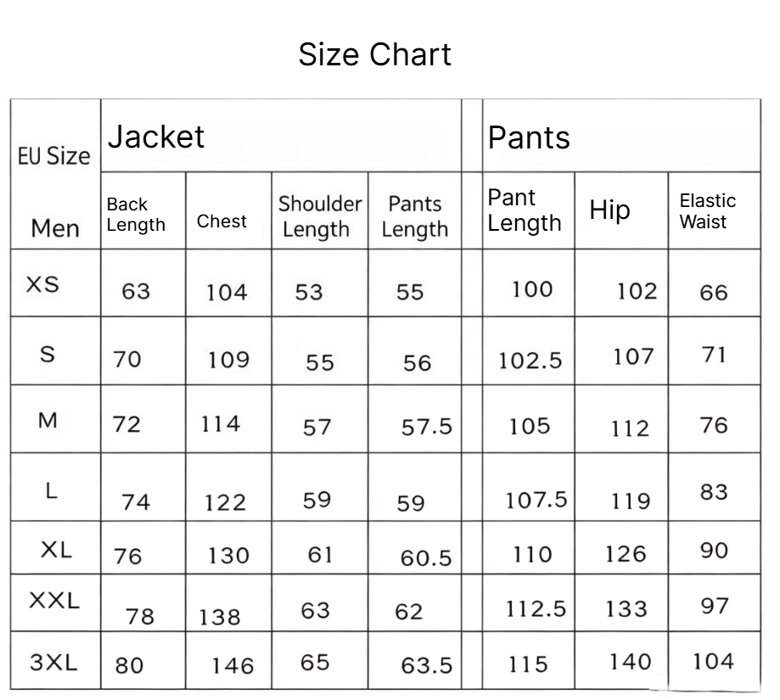Click the Back Length column header
Image resolution: width=780 pixels, height=700 pixels.
pyautogui.click(x=136, y=215)
